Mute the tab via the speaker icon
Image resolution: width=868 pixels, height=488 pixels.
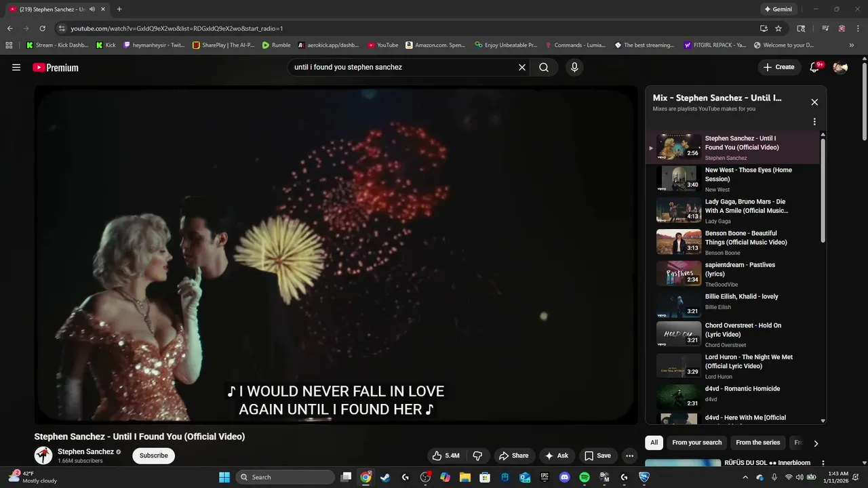click(x=92, y=9)
